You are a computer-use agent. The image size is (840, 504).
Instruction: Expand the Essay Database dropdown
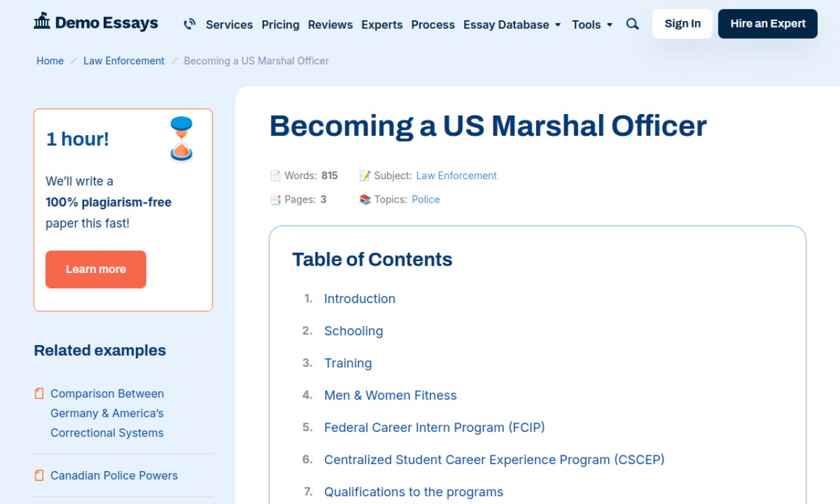(512, 24)
